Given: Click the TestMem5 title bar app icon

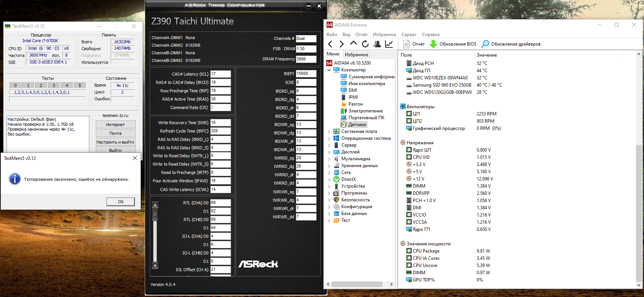Looking at the screenshot, I should 8,26.
